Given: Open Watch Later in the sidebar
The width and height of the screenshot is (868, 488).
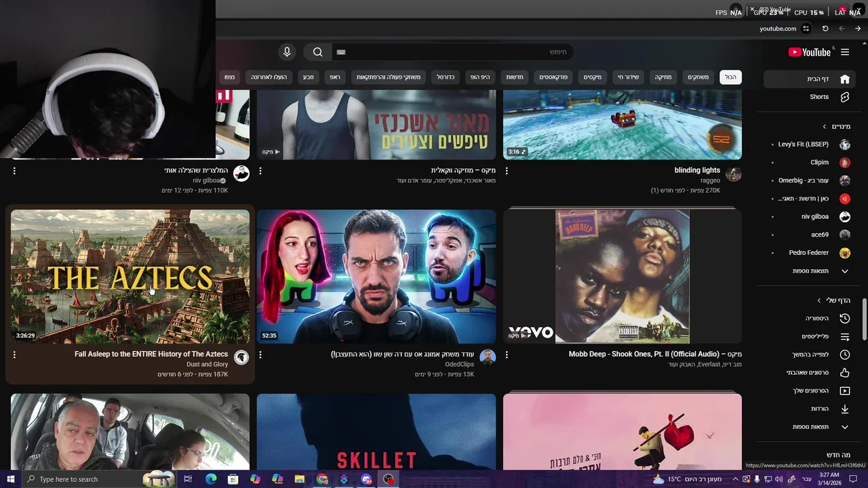Looking at the screenshot, I should pos(808,354).
